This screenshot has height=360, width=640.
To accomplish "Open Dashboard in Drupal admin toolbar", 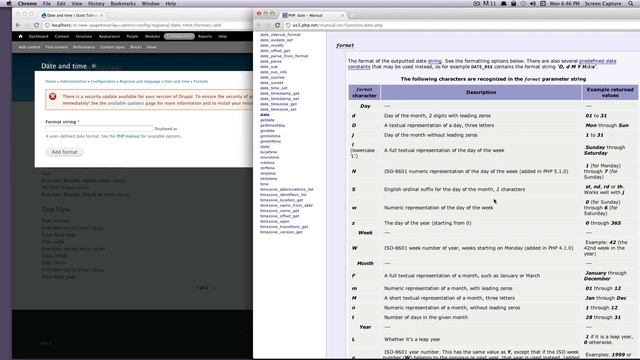I will tap(38, 36).
